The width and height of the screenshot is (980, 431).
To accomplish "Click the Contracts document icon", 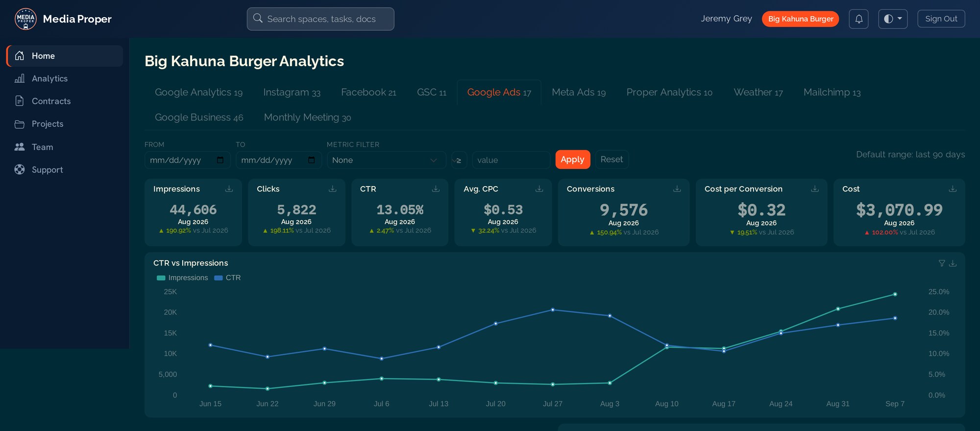I will [20, 101].
